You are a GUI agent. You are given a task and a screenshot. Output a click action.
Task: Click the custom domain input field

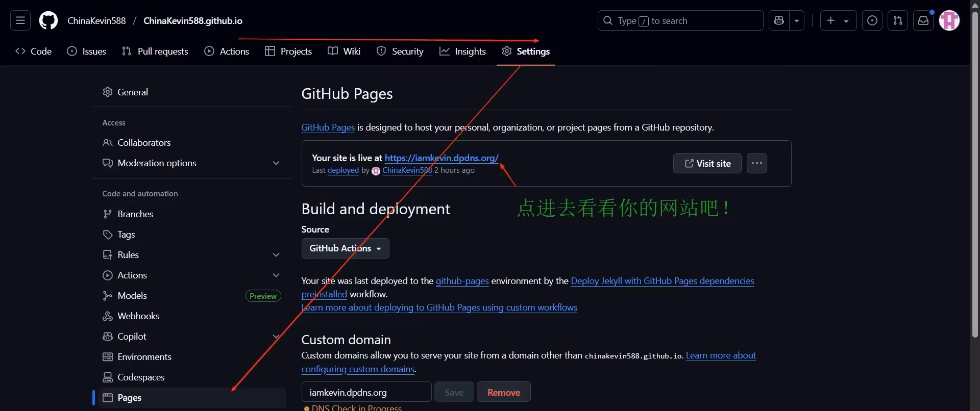click(366, 392)
